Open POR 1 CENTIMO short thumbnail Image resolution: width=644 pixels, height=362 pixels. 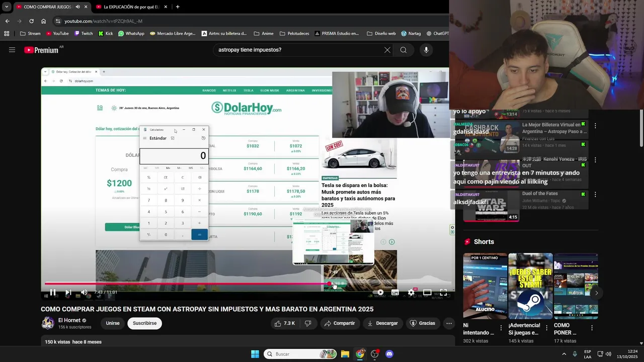(485, 286)
